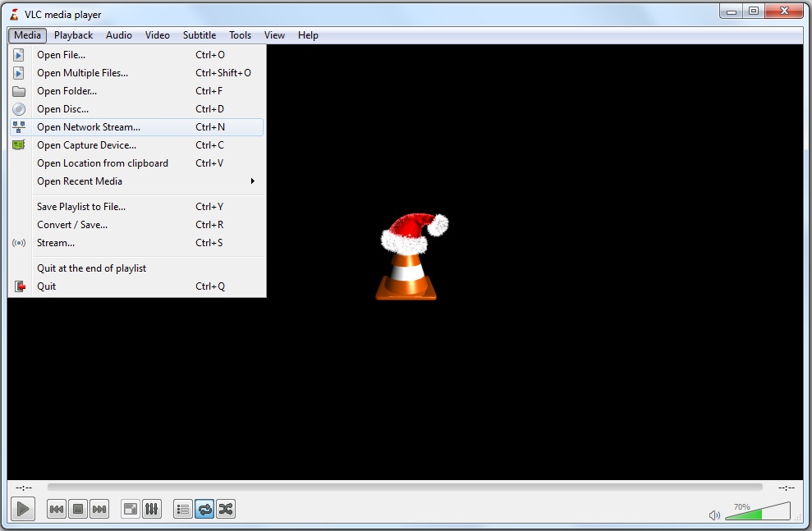Skip to next media track
The image size is (812, 531).
[x=99, y=510]
